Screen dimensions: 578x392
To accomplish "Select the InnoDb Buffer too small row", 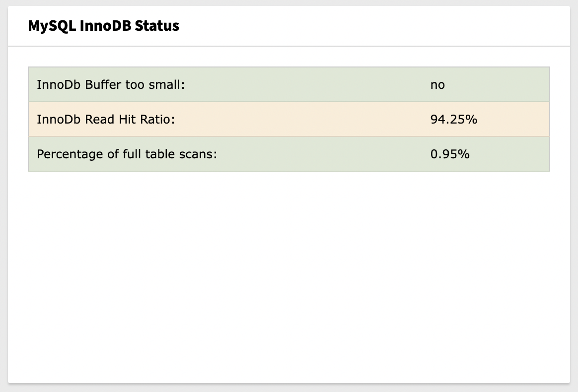I will pos(289,84).
